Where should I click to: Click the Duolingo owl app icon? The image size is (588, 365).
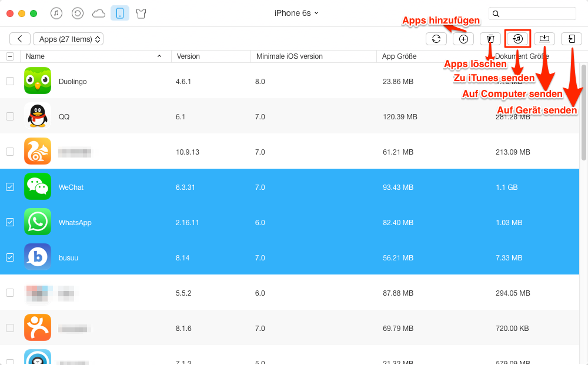tap(38, 81)
